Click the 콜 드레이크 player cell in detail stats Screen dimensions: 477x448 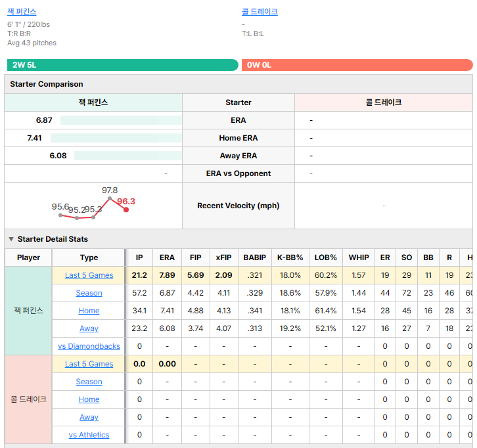[x=28, y=399]
